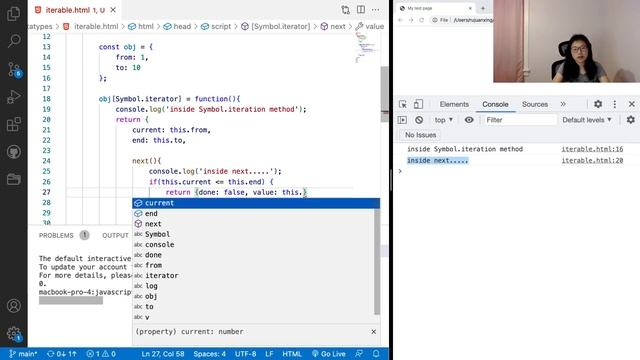Close the DevTools panel
This screenshot has width=640, height=360.
[631, 104]
